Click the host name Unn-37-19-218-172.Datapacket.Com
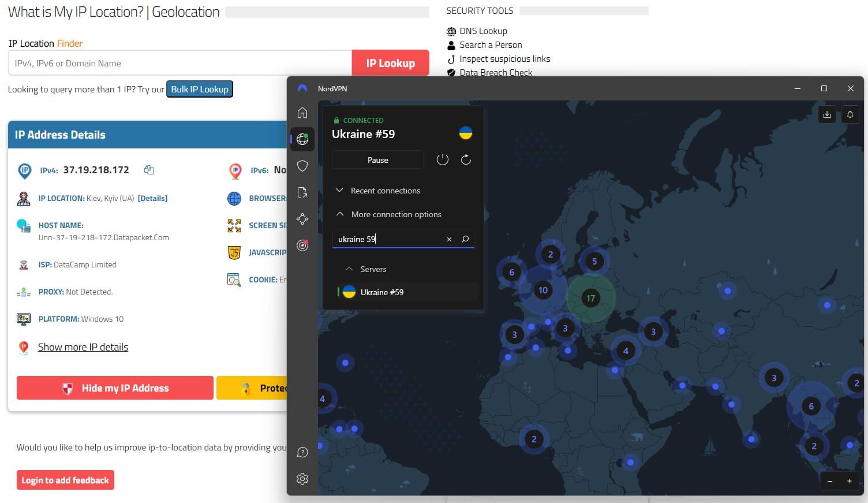This screenshot has height=503, width=868. 104,237
